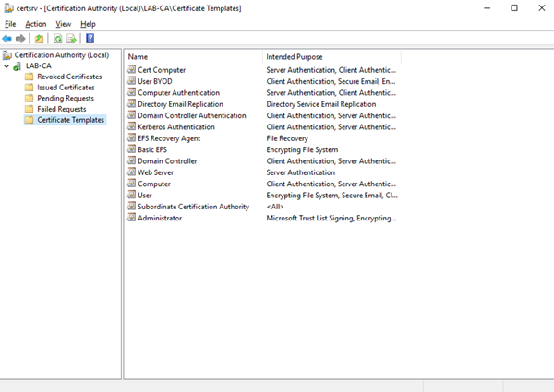554x392 pixels.
Task: Select the Web Server template icon
Action: click(x=131, y=172)
